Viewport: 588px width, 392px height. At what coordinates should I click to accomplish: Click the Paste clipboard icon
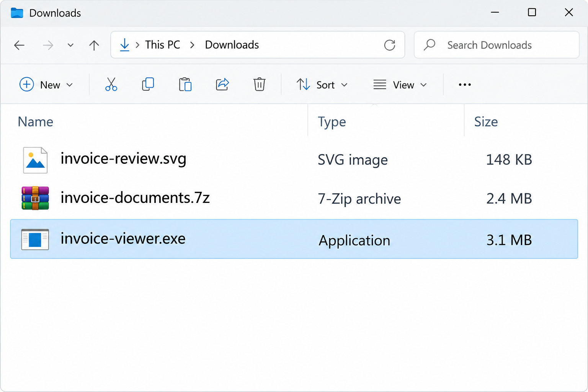click(x=185, y=84)
